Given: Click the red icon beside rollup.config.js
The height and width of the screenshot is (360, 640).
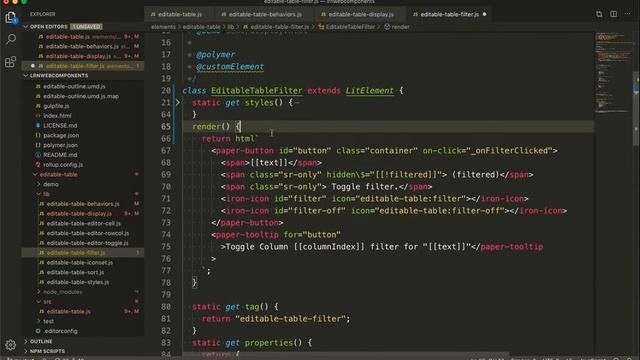Looking at the screenshot, I should tap(38, 165).
